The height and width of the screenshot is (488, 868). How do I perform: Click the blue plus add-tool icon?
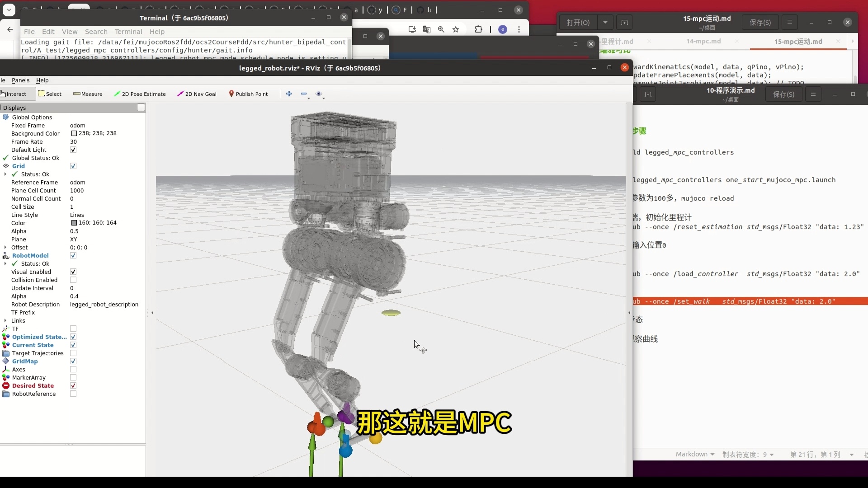[x=289, y=94]
